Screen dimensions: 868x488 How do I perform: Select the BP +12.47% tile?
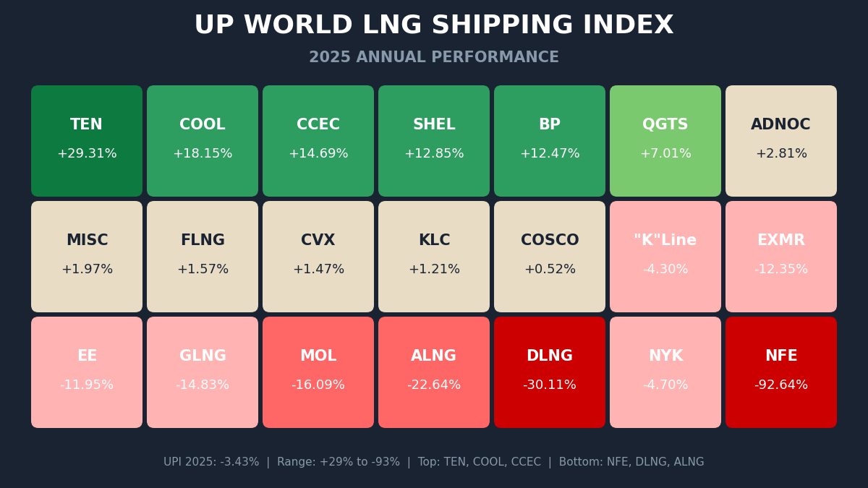[550, 141]
